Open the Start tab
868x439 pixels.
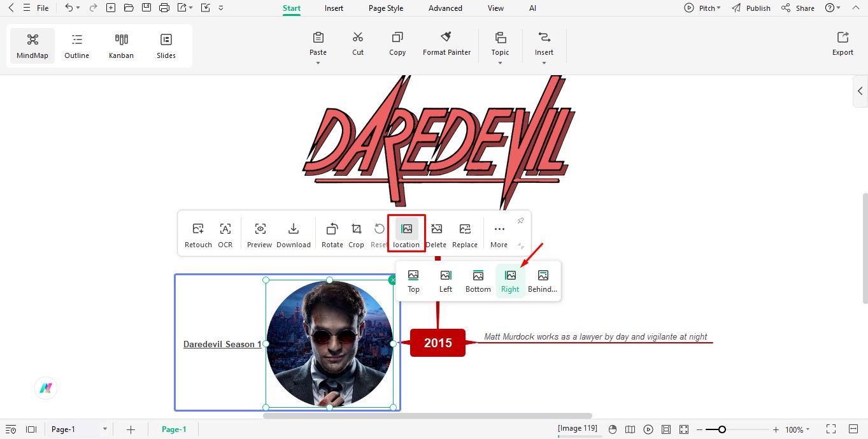[292, 8]
